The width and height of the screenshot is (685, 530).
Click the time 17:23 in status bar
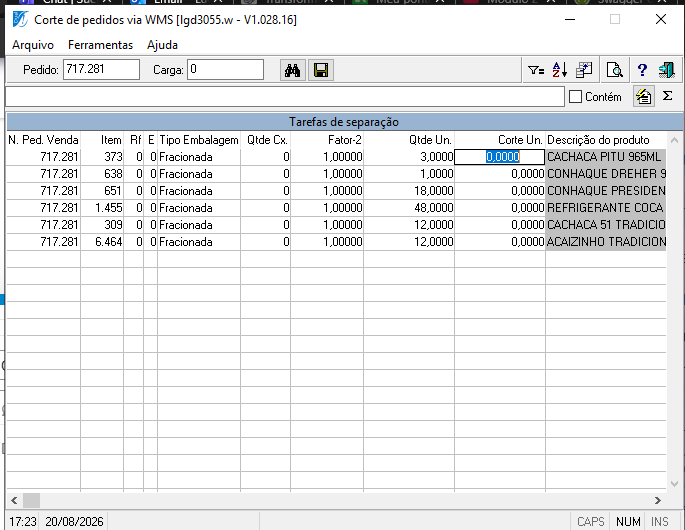click(x=23, y=522)
